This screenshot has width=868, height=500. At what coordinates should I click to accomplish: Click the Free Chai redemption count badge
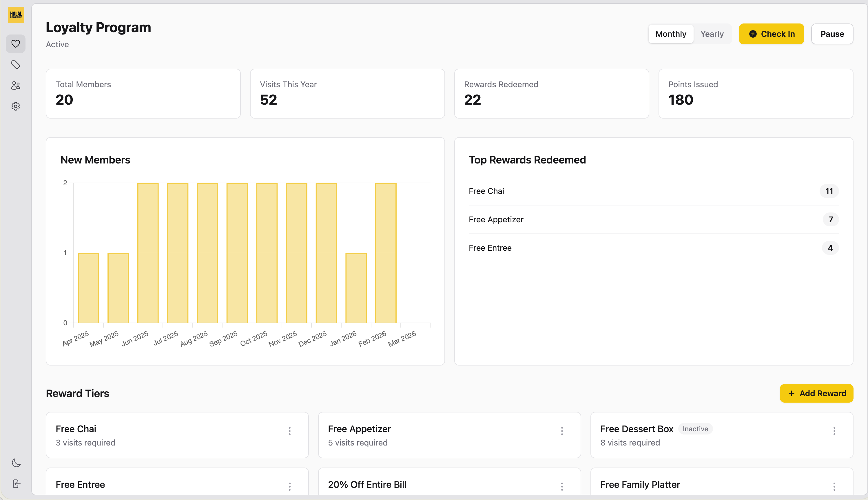pos(829,191)
